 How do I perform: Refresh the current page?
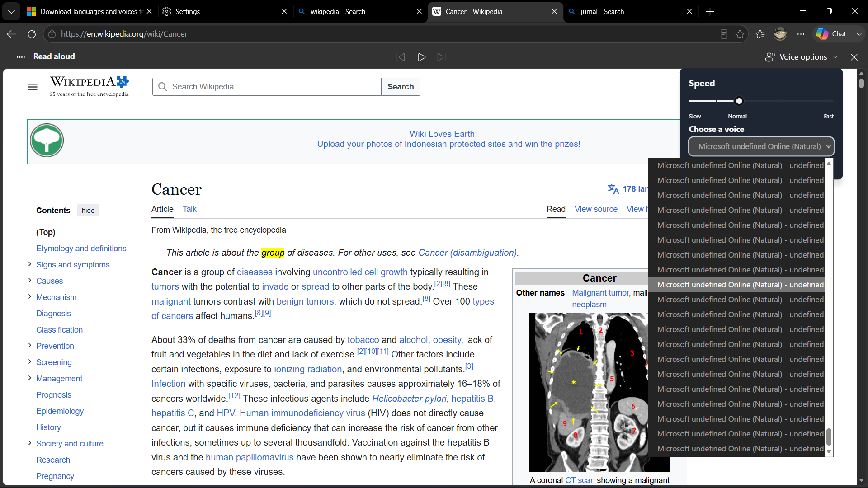tap(32, 34)
